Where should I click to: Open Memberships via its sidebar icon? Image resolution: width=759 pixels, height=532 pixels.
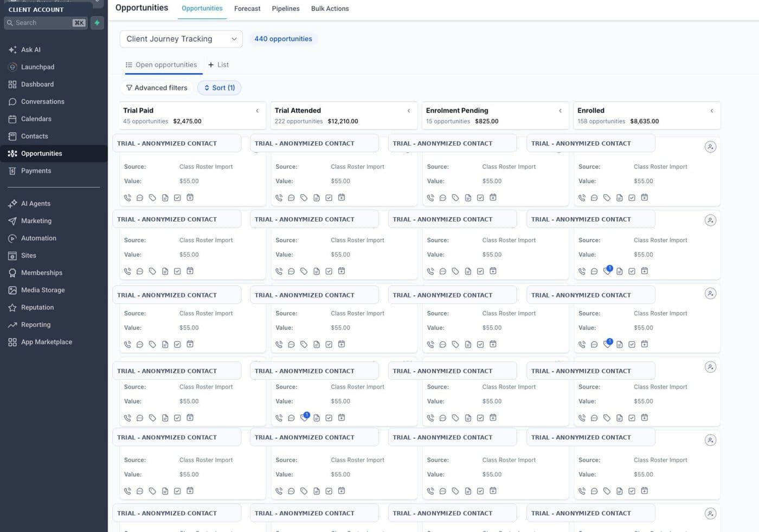tap(12, 273)
